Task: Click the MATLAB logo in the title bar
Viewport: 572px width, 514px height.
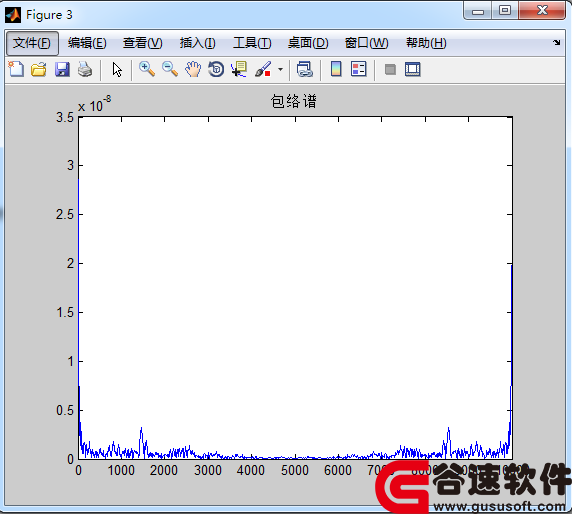Action: [13, 15]
